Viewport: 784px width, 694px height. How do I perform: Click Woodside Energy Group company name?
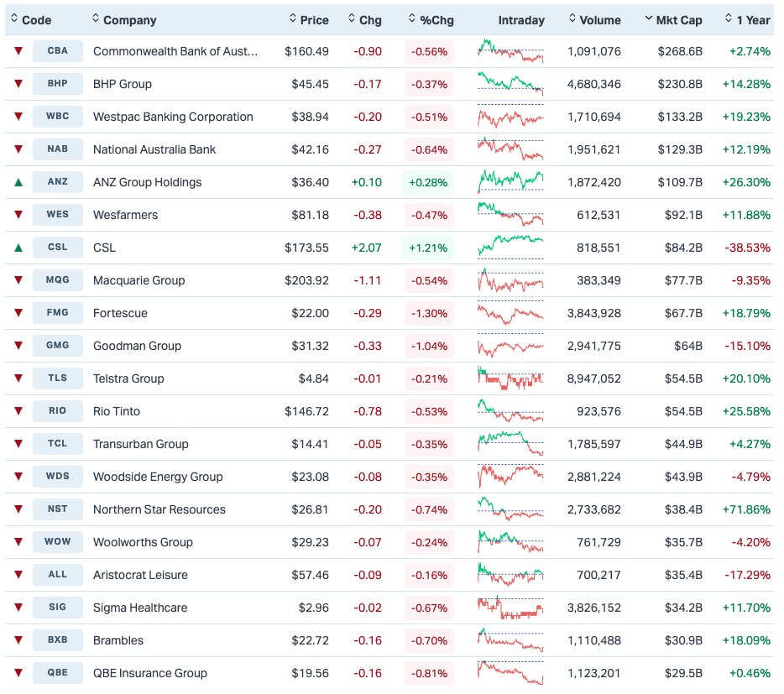click(x=158, y=477)
